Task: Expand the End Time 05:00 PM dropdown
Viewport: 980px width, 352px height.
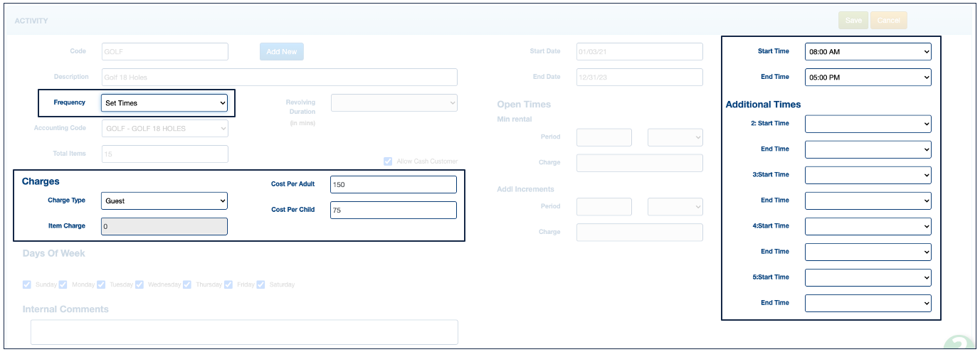Action: (x=868, y=77)
